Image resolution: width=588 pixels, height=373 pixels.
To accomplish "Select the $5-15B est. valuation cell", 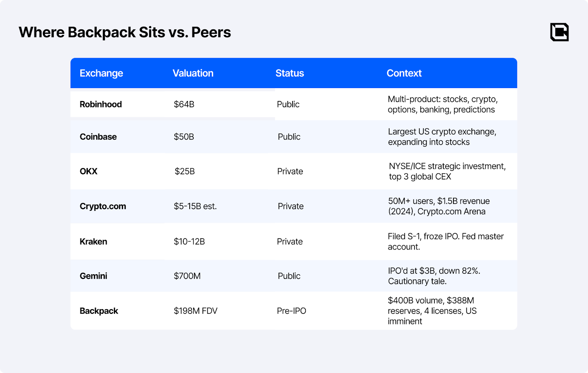I will pos(195,206).
